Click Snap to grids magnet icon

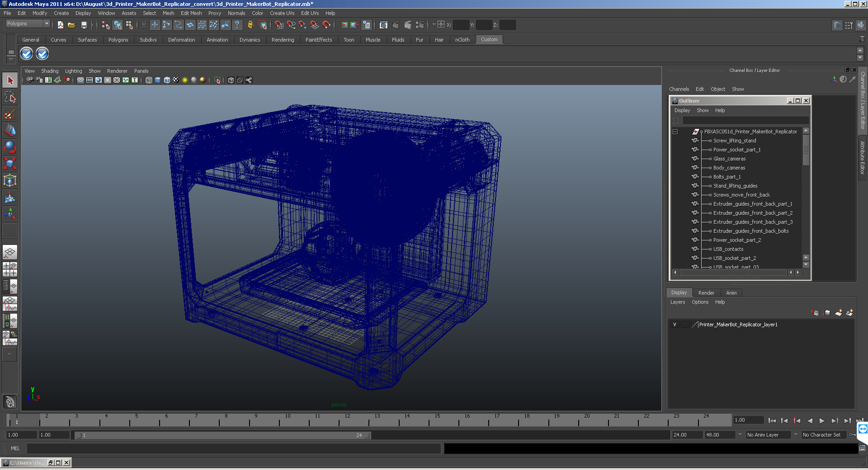279,25
